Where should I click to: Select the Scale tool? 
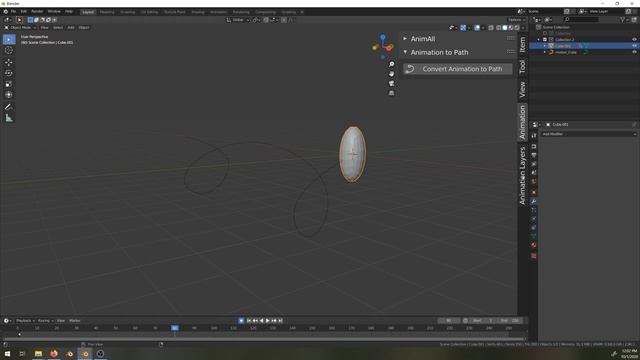[x=9, y=84]
